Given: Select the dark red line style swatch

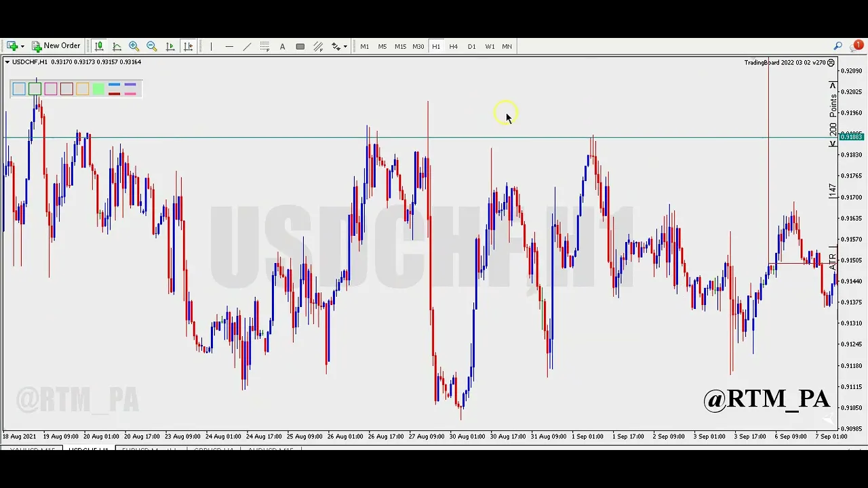Looking at the screenshot, I should (x=114, y=93).
